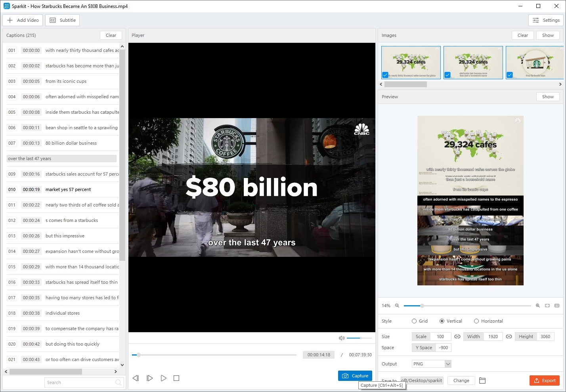The height and width of the screenshot is (392, 566).
Task: Click the stitched preview image
Action: pyautogui.click(x=470, y=201)
